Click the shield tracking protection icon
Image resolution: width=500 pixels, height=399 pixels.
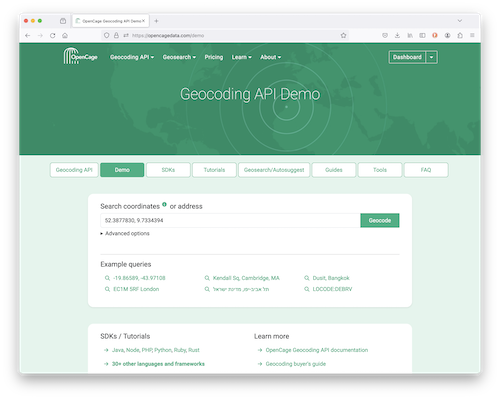click(x=106, y=35)
